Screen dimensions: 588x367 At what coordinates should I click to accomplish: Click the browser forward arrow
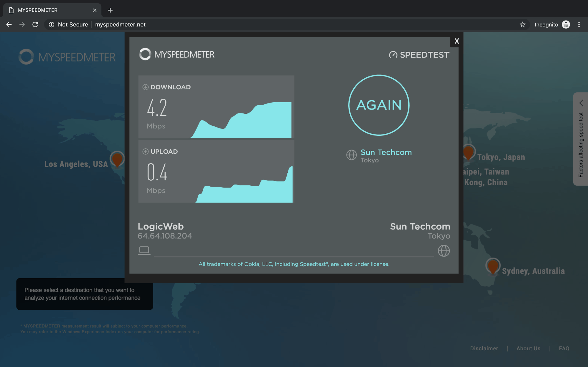(x=22, y=25)
